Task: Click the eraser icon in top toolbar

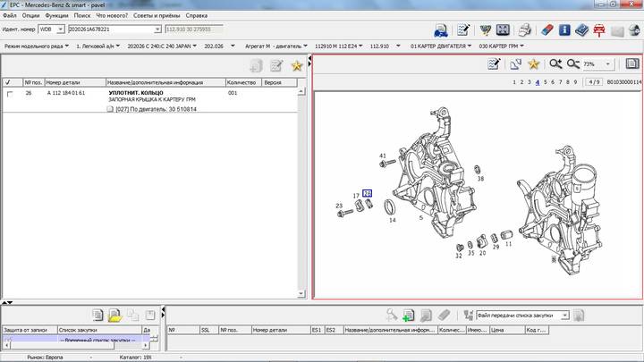Action: click(x=546, y=29)
